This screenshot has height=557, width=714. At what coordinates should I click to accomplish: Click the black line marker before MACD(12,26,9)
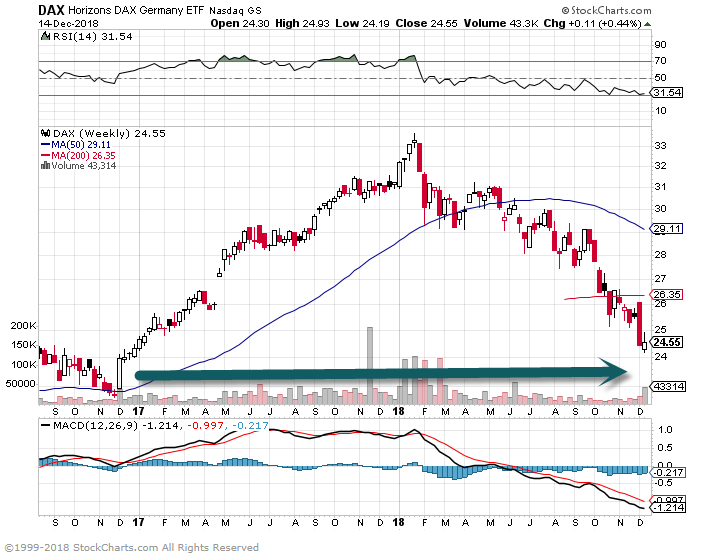tap(45, 426)
